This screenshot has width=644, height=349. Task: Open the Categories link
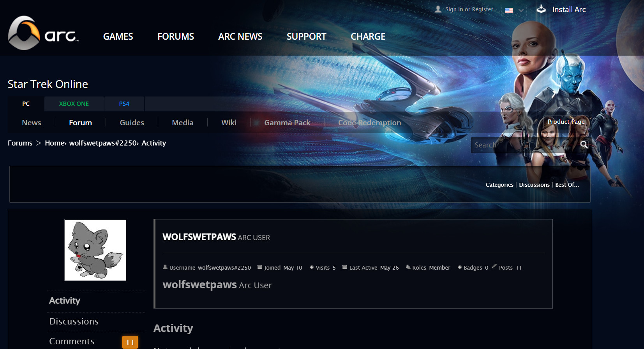click(499, 185)
